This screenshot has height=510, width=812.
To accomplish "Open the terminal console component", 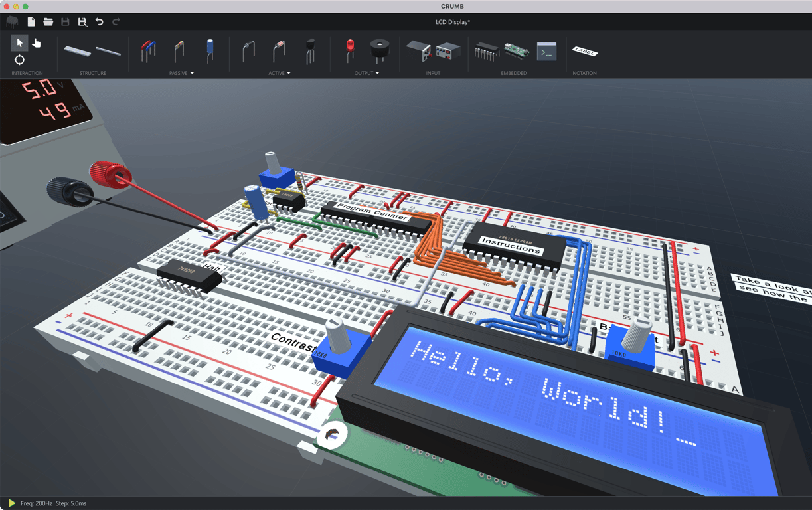I will 546,51.
